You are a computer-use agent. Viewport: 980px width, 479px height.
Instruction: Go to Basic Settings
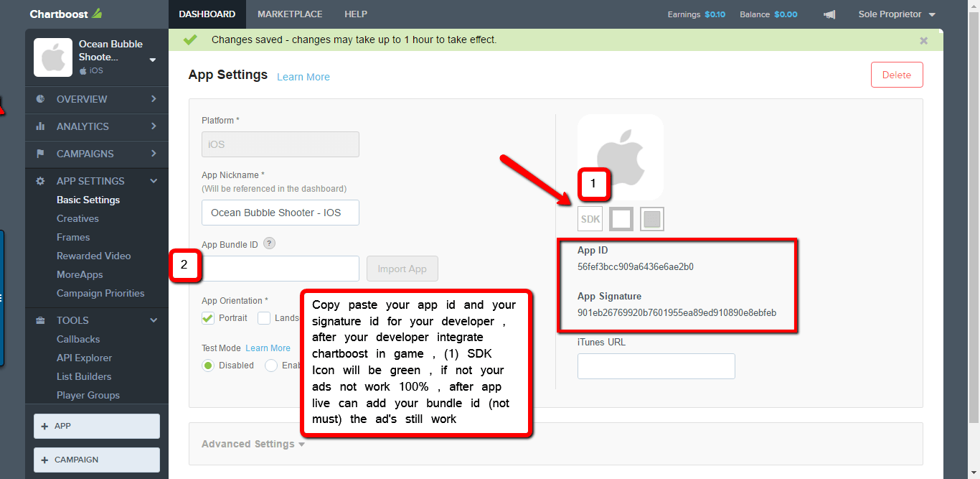tap(88, 200)
